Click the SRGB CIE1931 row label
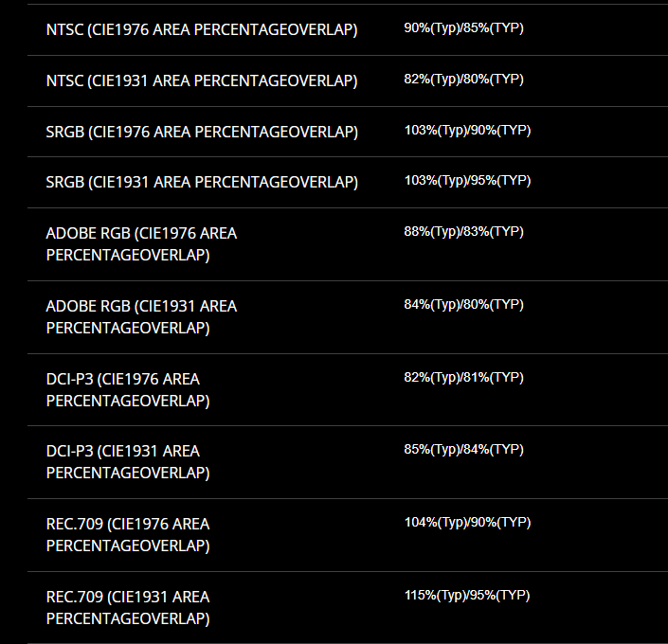 point(202,182)
